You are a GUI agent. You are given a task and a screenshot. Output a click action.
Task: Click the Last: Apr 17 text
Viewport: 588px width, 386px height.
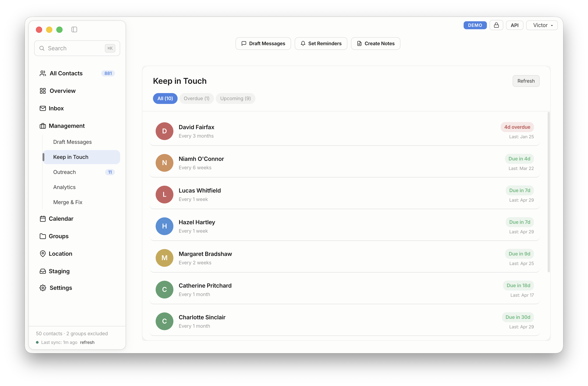[522, 295]
